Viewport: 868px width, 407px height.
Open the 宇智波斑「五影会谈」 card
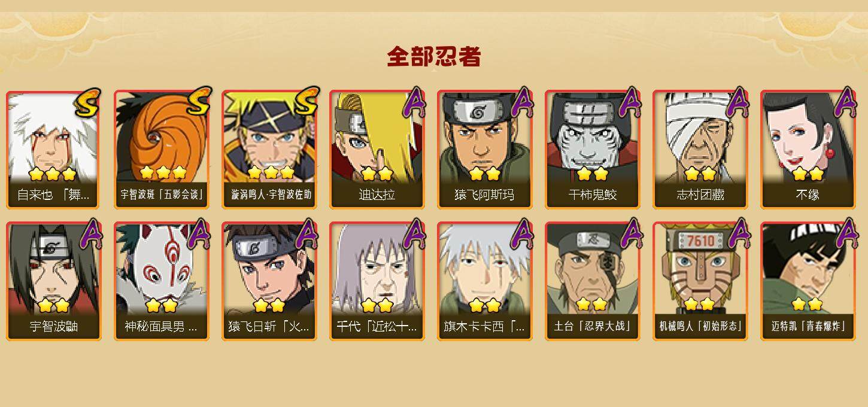click(162, 150)
